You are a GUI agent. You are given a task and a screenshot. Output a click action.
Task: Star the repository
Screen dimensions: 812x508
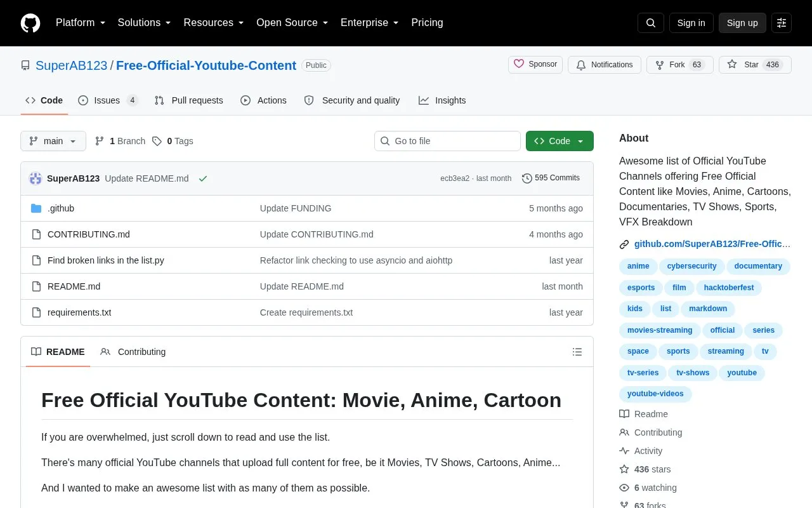pyautogui.click(x=755, y=65)
